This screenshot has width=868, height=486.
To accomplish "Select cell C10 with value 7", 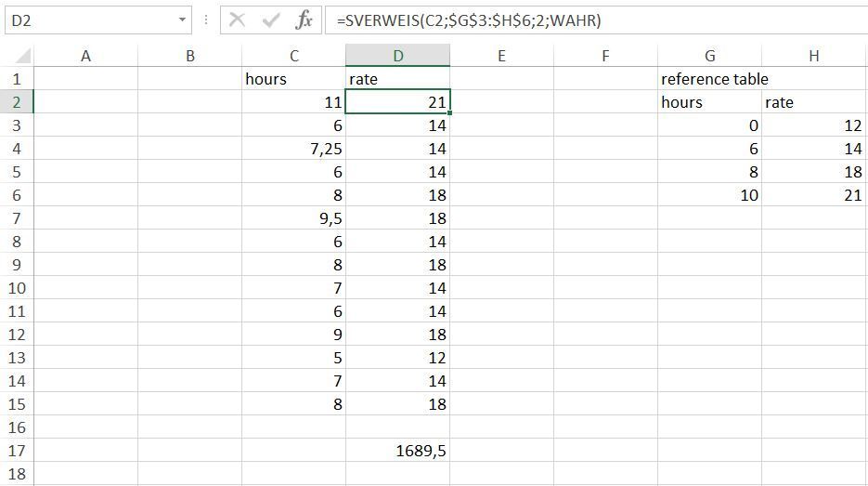I will (x=294, y=288).
